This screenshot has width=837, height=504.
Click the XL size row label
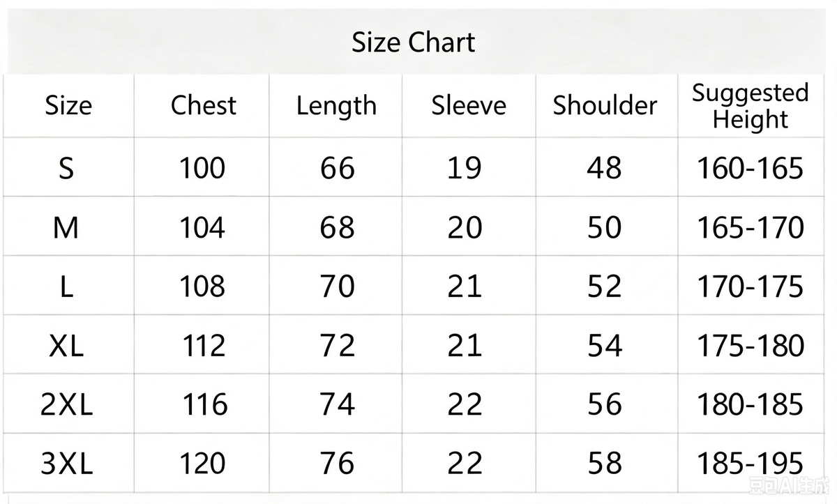pyautogui.click(x=66, y=346)
